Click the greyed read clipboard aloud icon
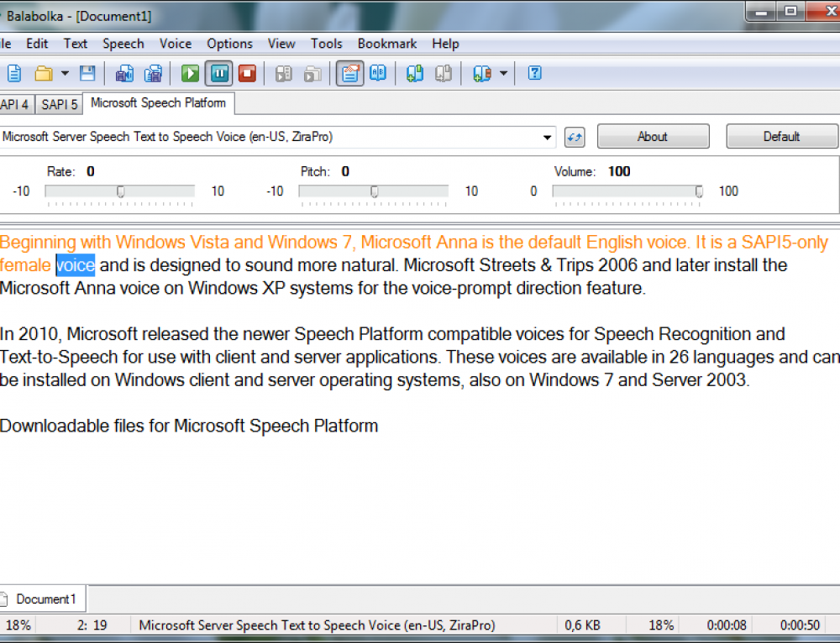 284,73
